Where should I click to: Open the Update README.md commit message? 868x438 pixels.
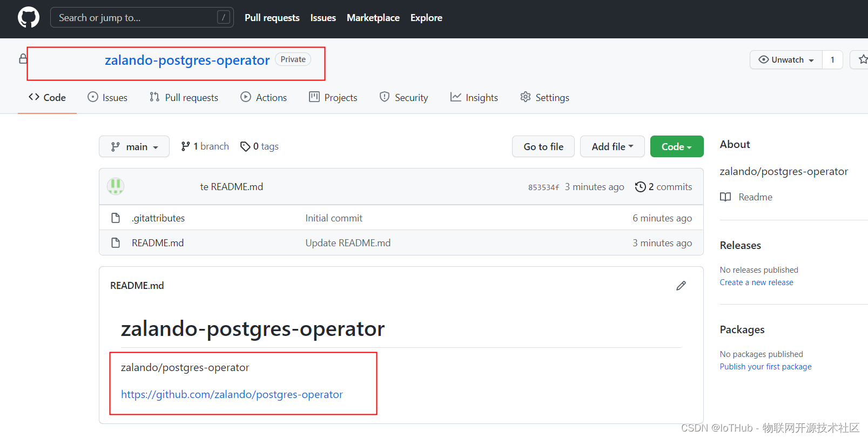click(348, 243)
